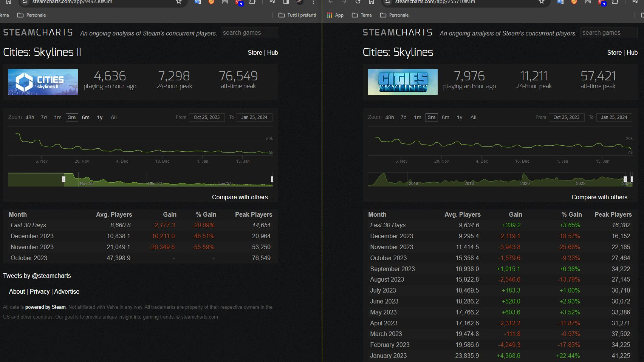Open the Tutti i preferiti folder in the left browser

tap(297, 15)
